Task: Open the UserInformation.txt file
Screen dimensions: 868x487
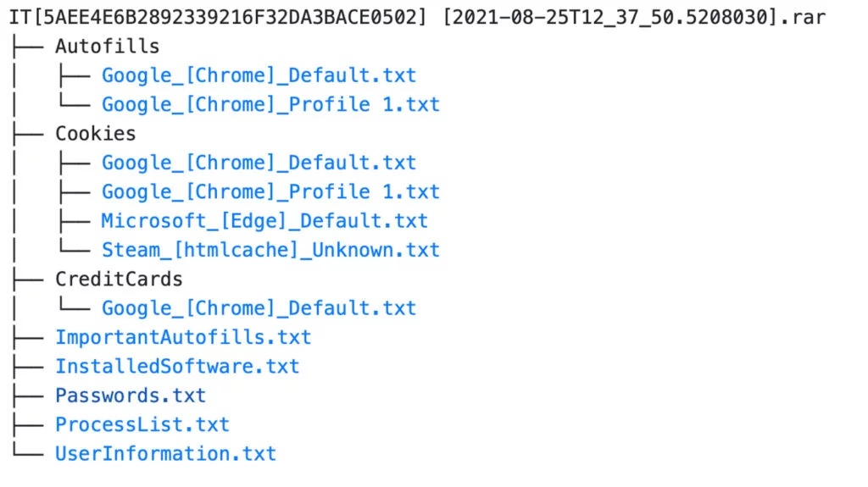Action: [x=165, y=454]
